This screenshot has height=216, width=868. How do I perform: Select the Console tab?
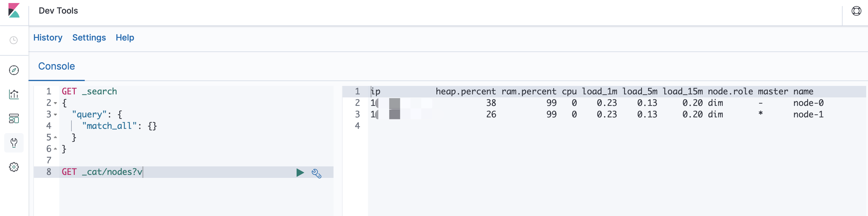point(57,66)
